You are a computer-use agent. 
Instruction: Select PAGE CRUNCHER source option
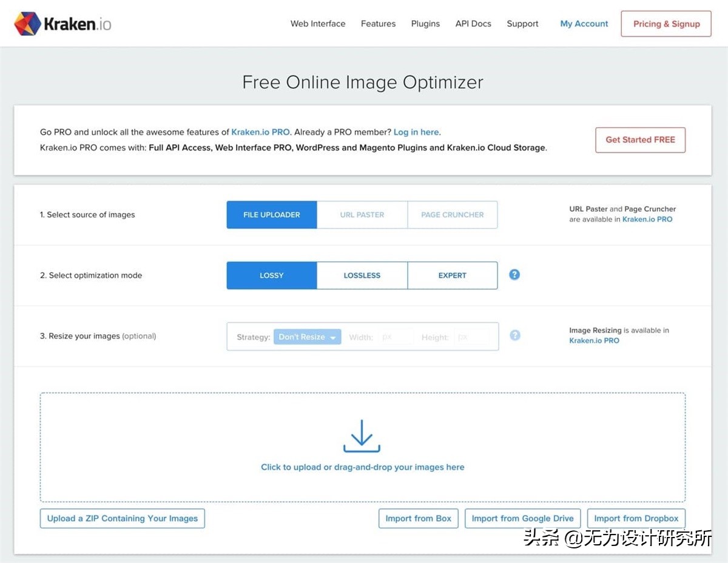tap(452, 215)
